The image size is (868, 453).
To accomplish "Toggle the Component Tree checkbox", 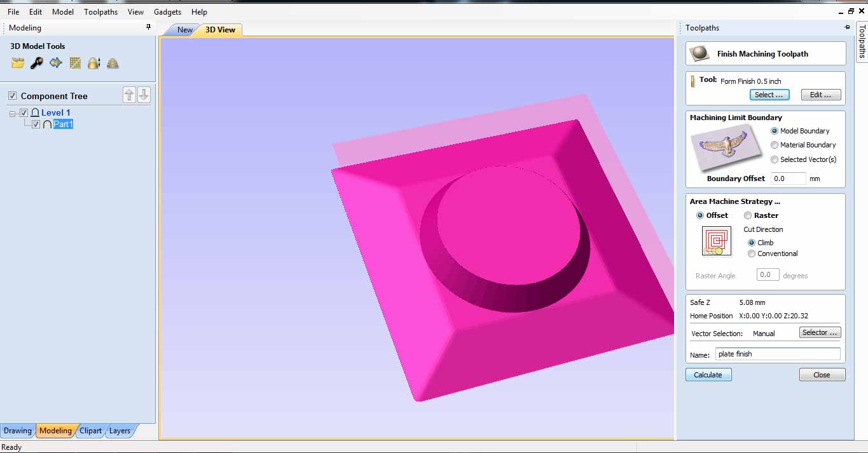I will 12,96.
